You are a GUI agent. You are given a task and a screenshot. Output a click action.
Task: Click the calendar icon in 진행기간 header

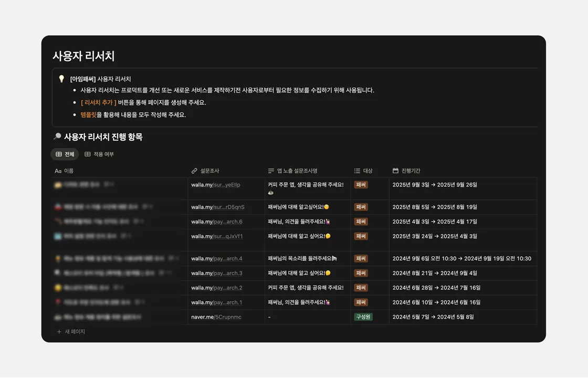pos(395,171)
